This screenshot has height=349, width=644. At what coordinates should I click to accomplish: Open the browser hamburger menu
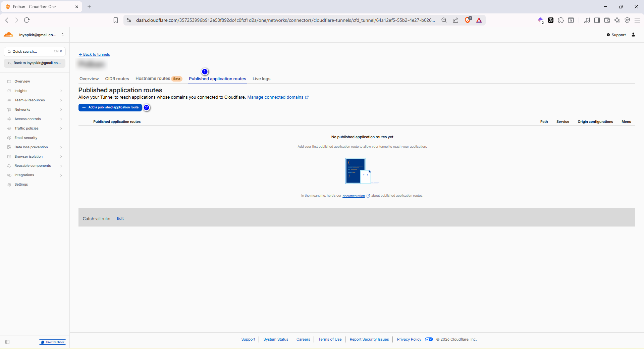637,20
